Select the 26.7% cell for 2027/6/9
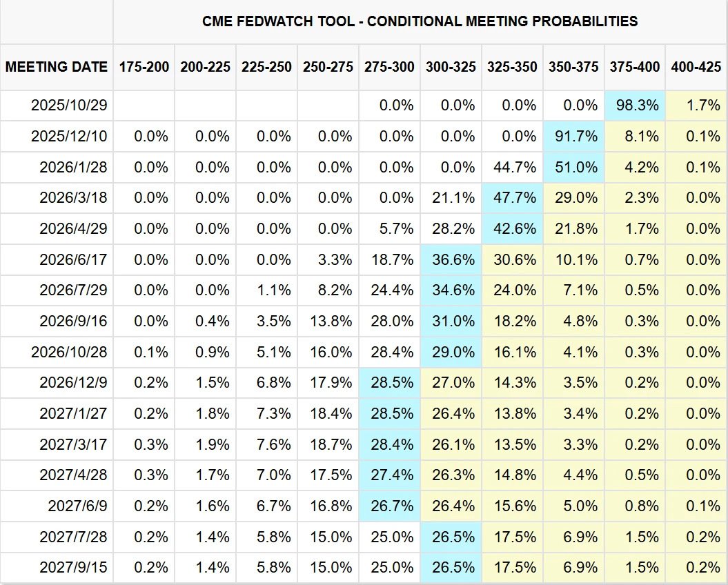Image resolution: width=728 pixels, height=585 pixels. coord(390,506)
